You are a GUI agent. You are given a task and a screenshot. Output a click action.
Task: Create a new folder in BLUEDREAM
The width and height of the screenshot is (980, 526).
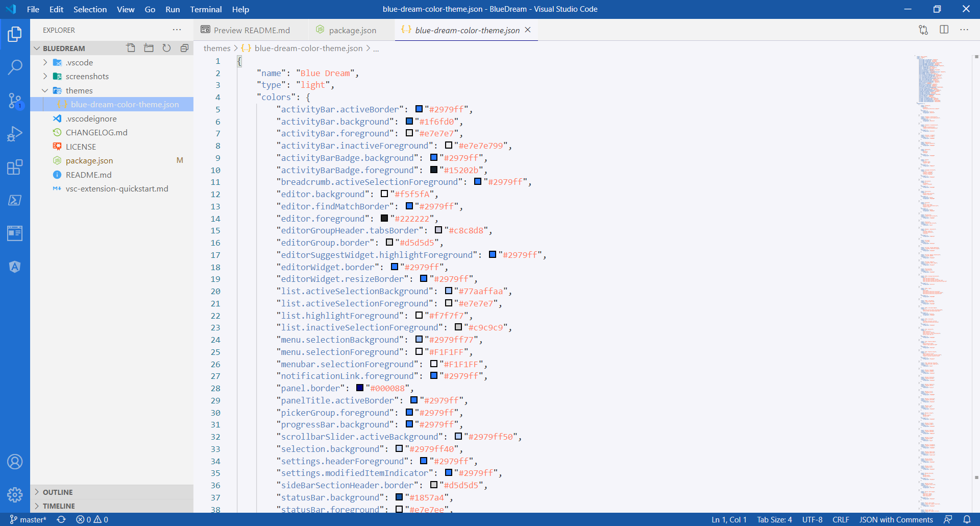click(x=149, y=48)
